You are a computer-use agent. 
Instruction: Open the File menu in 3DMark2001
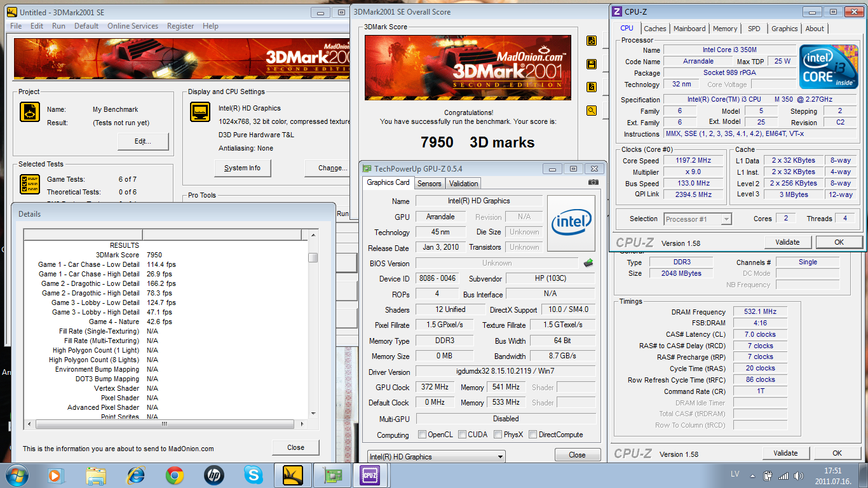pos(16,26)
